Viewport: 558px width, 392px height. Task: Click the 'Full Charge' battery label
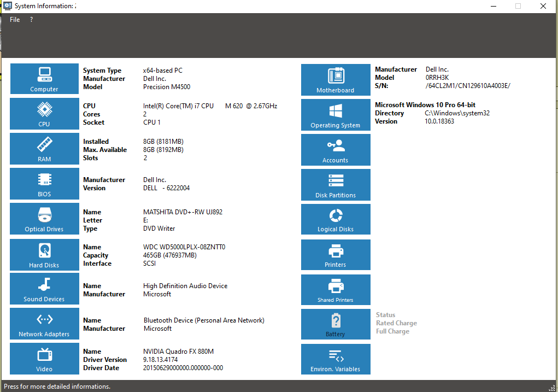pyautogui.click(x=392, y=331)
